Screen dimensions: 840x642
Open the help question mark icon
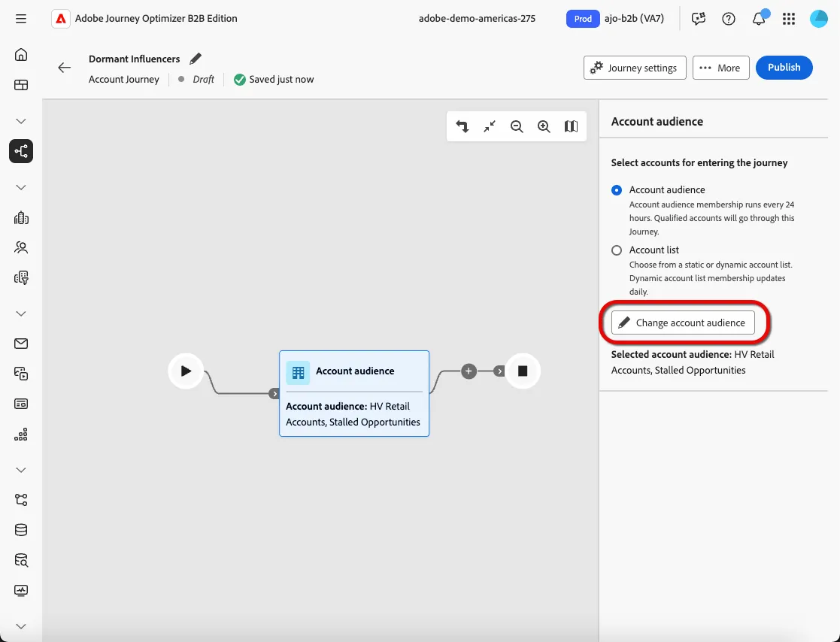[728, 19]
